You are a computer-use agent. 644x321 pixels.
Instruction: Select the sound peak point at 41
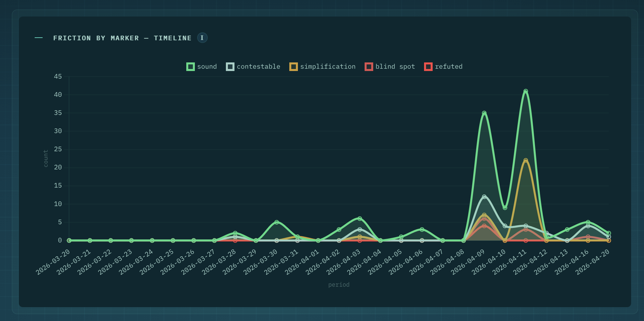click(525, 91)
